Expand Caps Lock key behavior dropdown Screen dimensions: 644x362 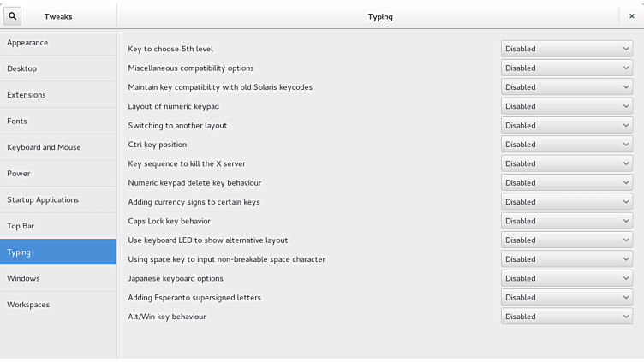[x=567, y=221]
